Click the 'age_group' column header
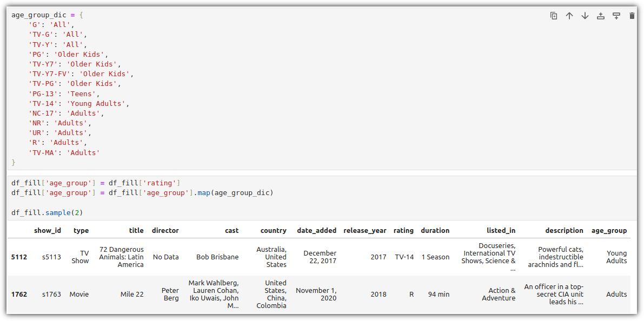 609,231
